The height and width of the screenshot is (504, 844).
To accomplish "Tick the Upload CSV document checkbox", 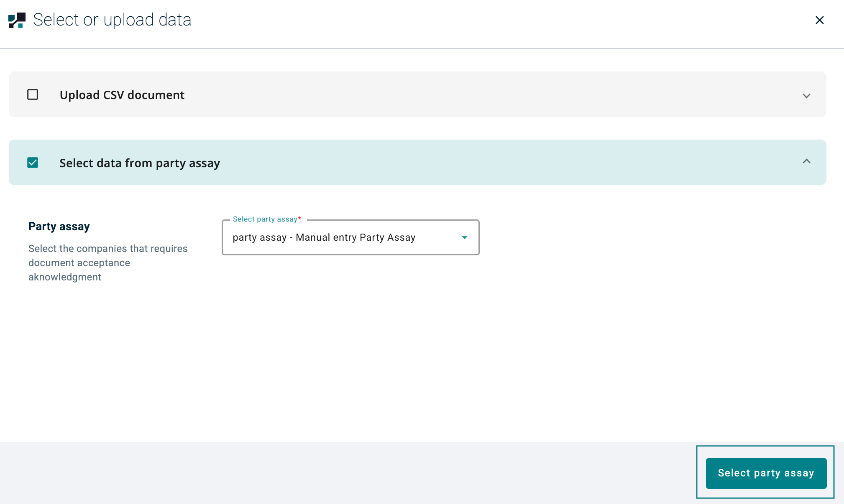I will [33, 95].
